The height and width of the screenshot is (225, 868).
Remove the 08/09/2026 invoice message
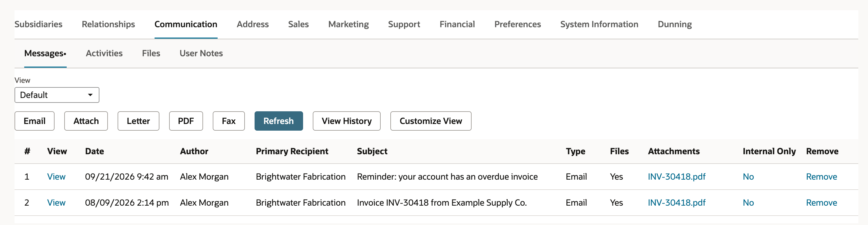821,202
